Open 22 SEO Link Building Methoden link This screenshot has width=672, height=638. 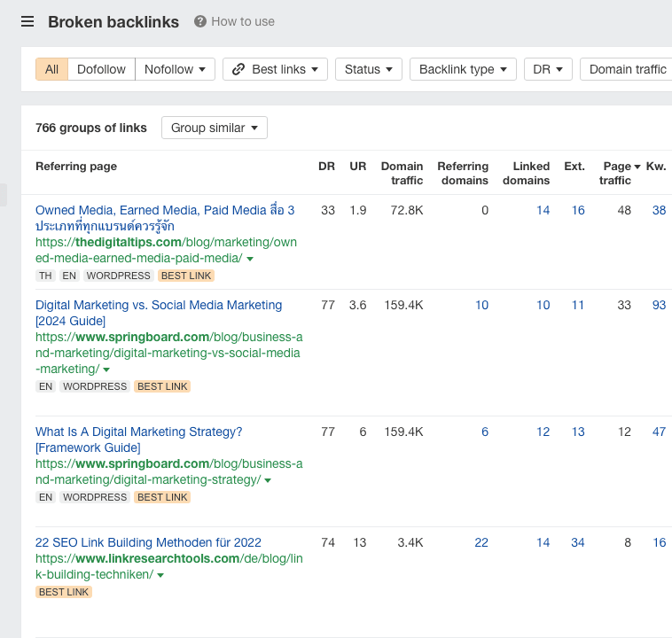point(148,542)
